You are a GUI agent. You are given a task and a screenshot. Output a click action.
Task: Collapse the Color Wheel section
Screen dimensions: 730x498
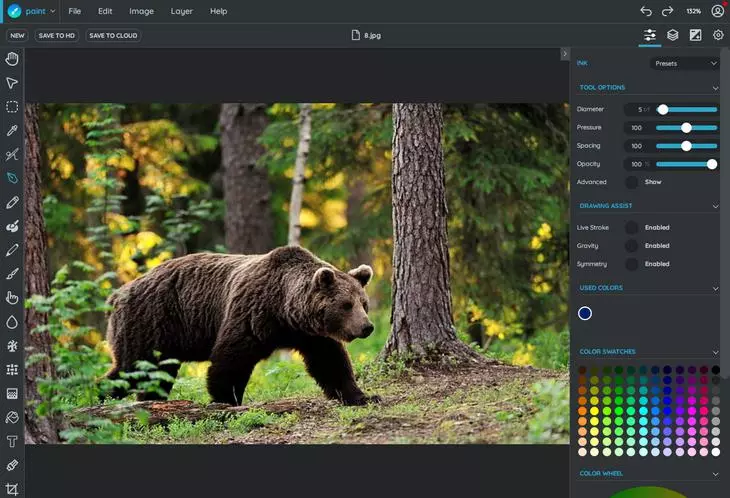tap(715, 474)
